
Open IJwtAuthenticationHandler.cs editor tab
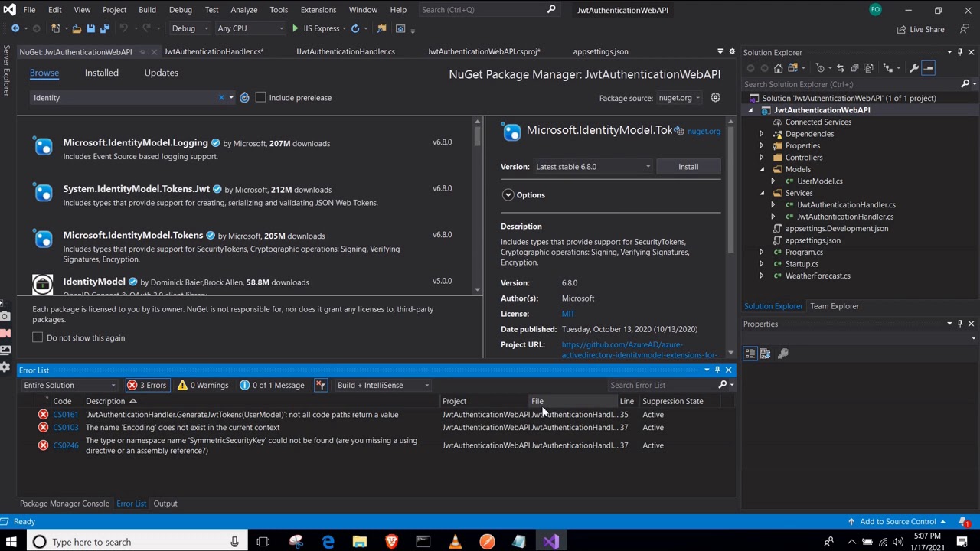point(345,51)
